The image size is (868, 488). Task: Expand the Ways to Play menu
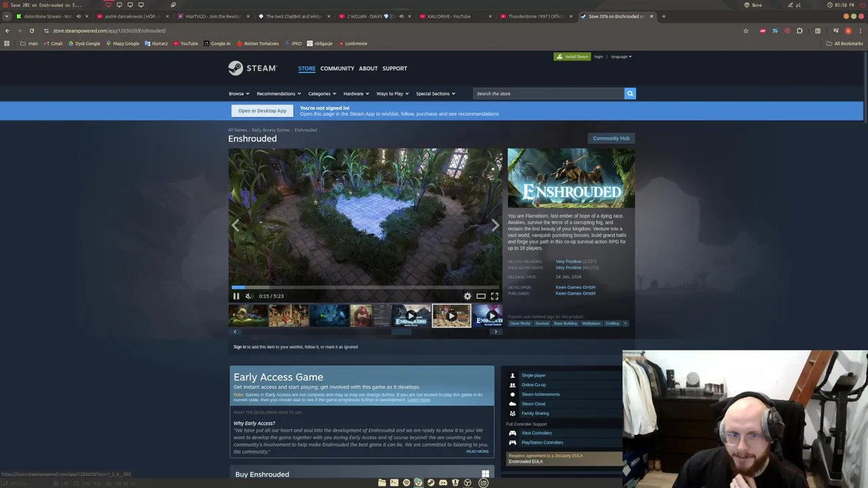coord(393,94)
